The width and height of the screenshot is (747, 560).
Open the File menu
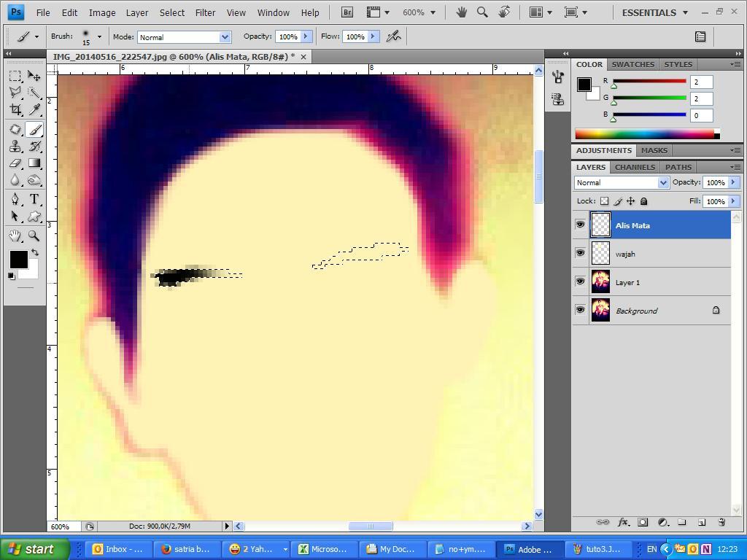pyautogui.click(x=43, y=13)
